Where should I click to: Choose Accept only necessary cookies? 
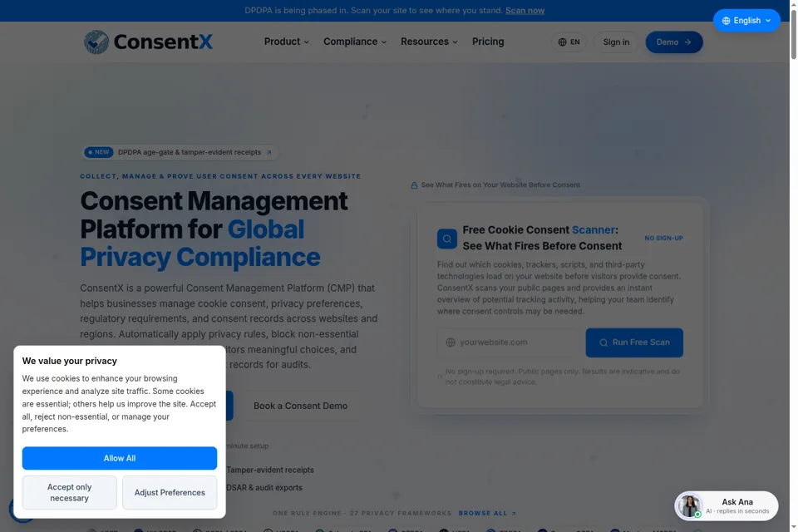pyautogui.click(x=70, y=492)
